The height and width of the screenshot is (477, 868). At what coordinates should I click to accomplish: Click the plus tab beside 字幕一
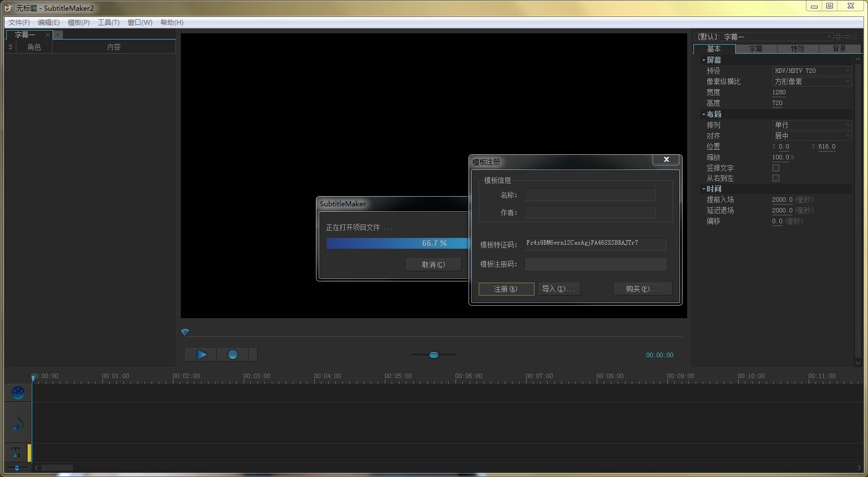pyautogui.click(x=58, y=34)
